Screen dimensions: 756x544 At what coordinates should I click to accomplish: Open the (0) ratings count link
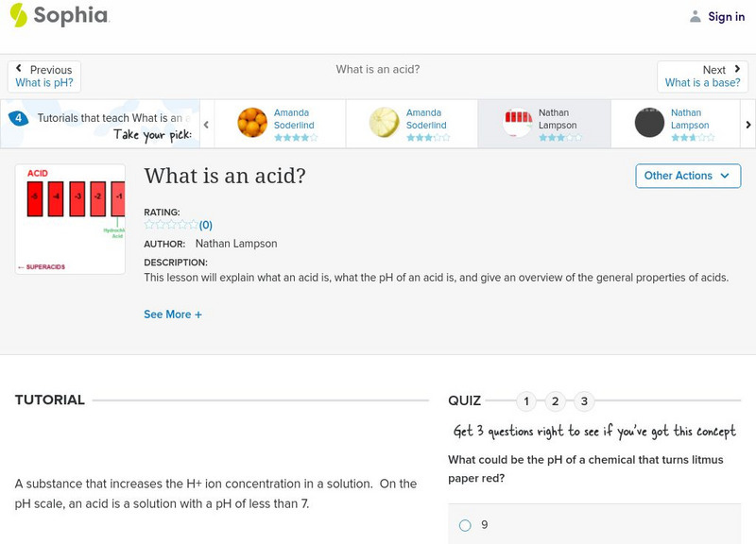(205, 225)
